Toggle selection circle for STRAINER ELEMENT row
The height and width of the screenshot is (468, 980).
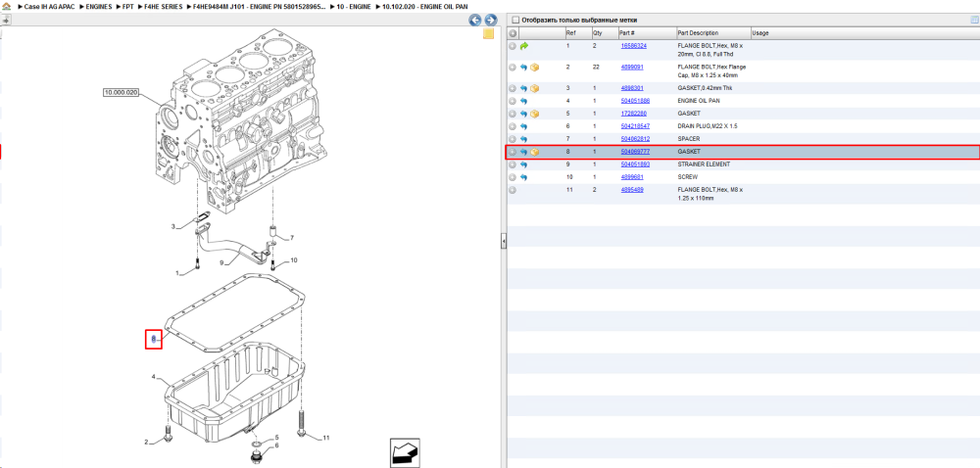click(513, 164)
